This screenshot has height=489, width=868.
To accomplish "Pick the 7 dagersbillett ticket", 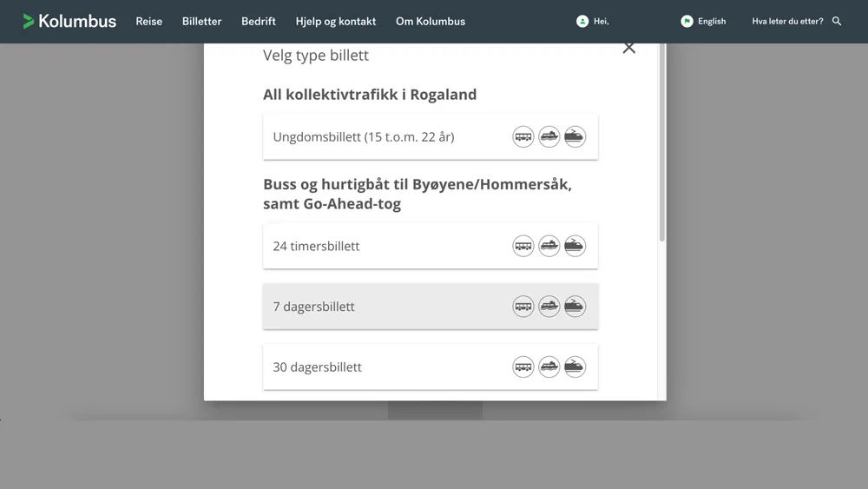I will click(314, 307).
